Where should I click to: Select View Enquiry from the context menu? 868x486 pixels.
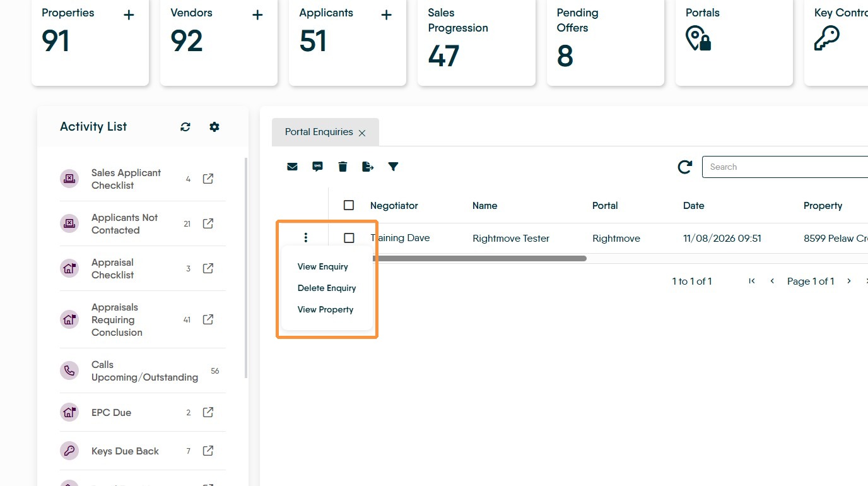(x=323, y=266)
